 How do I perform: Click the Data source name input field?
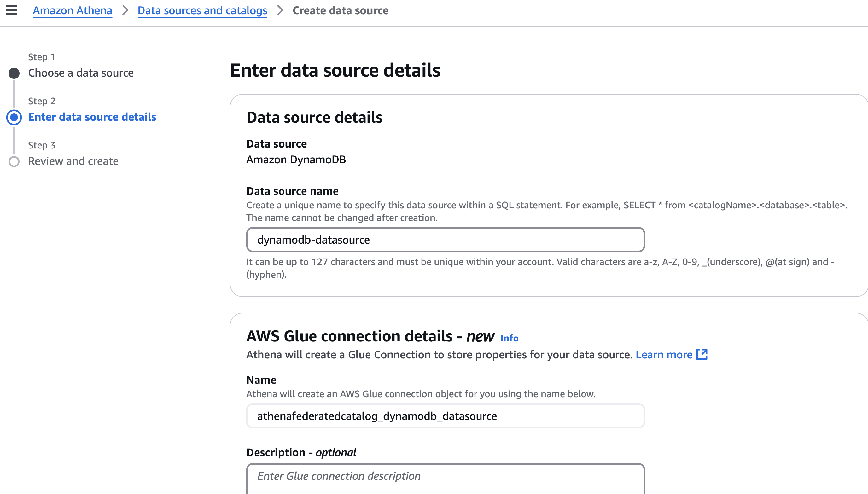[x=445, y=240]
